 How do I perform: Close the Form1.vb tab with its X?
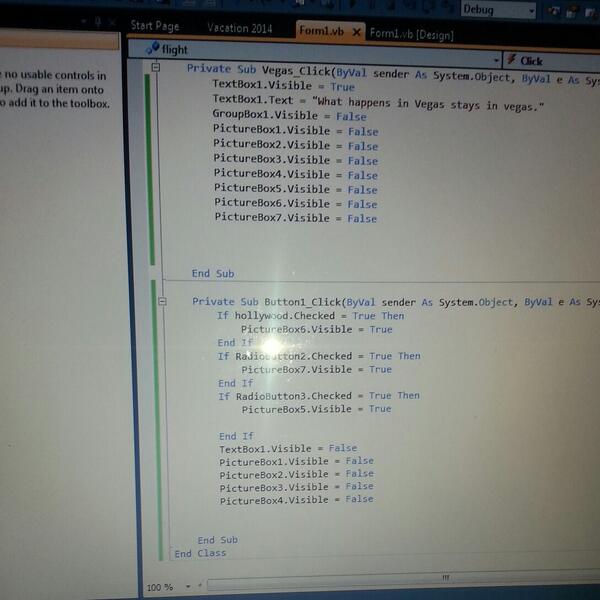[x=356, y=32]
